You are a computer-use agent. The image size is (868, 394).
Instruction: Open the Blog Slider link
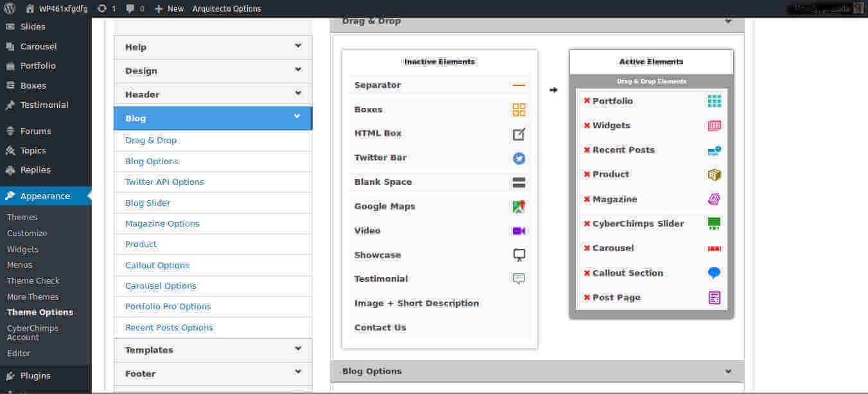[148, 203]
